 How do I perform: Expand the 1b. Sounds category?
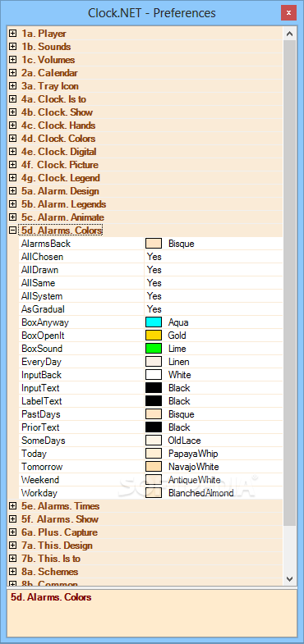pos(13,47)
